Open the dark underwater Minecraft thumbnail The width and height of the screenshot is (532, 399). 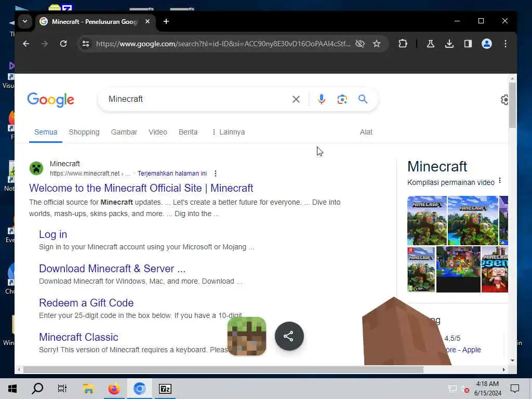pos(458,270)
